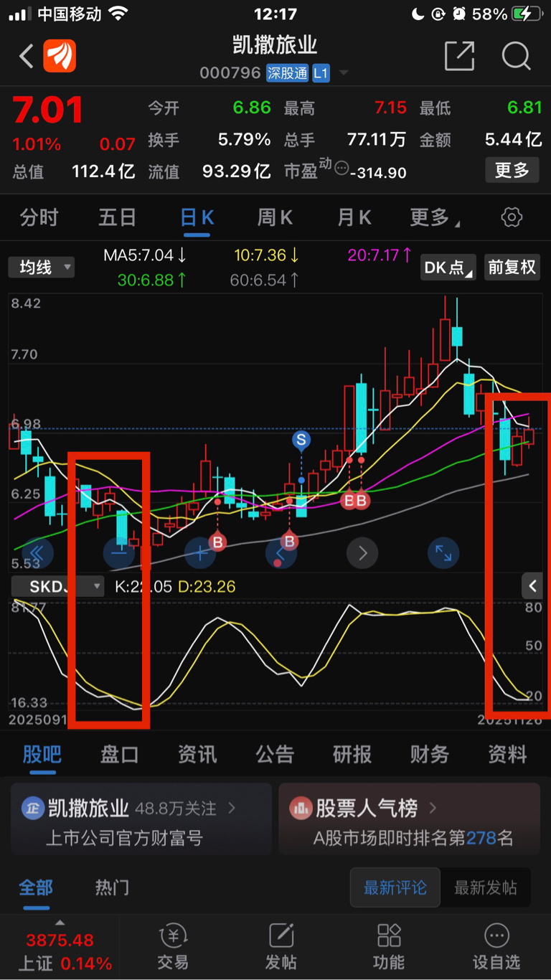551x980 pixels.
Task: Open 功能 functions grid icon
Action: pos(389,947)
